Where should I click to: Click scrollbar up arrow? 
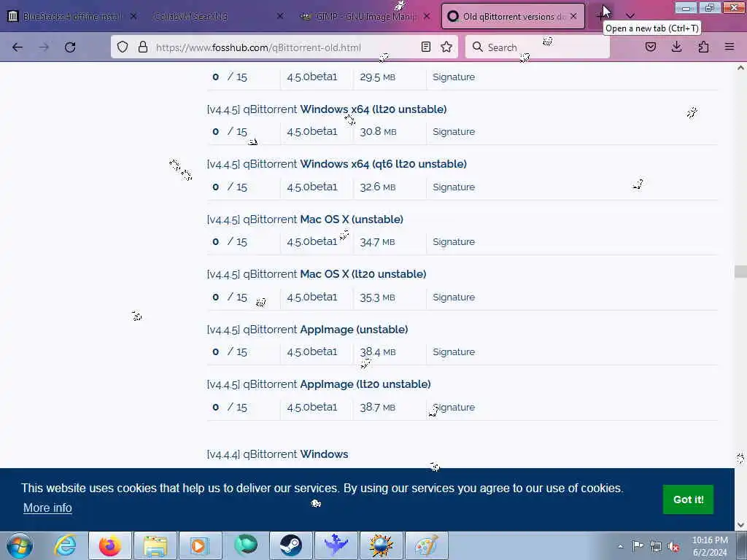coord(740,68)
